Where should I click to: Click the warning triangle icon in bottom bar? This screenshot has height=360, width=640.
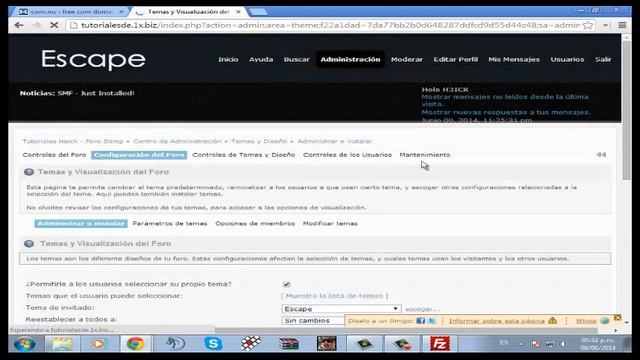pyautogui.click(x=553, y=321)
